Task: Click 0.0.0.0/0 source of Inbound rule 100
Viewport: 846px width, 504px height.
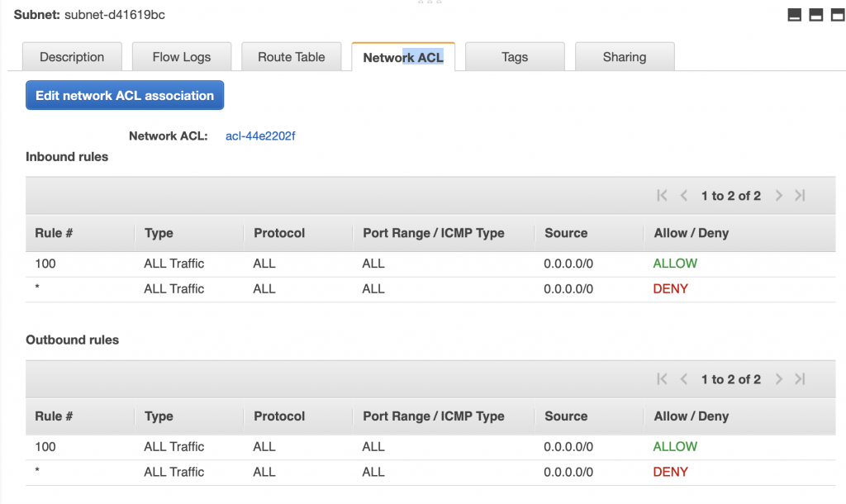Action: tap(568, 264)
